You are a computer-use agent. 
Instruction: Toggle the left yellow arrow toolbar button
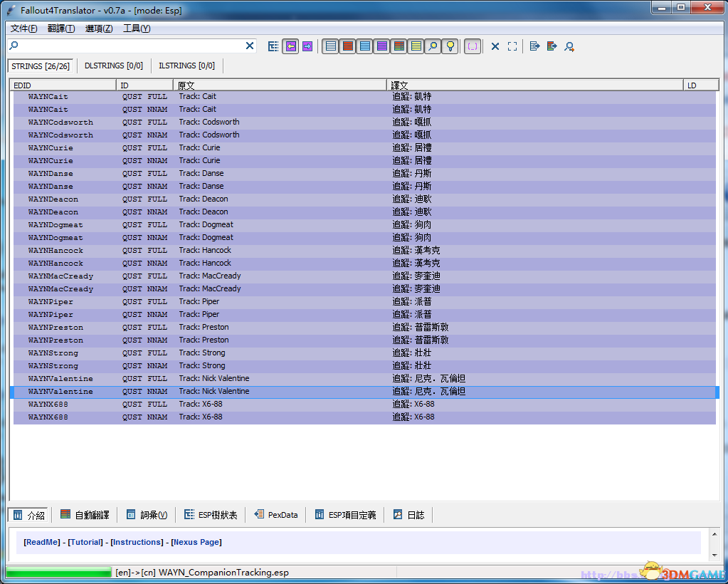click(290, 46)
